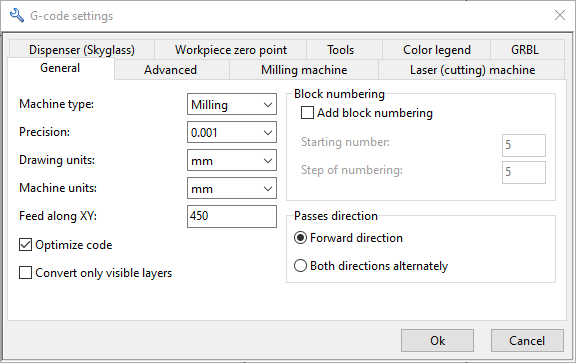Click the Starting number field
The height and width of the screenshot is (363, 576).
524,145
